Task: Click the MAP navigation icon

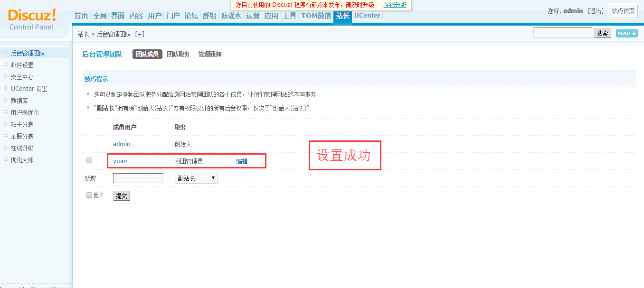Action: tap(626, 33)
